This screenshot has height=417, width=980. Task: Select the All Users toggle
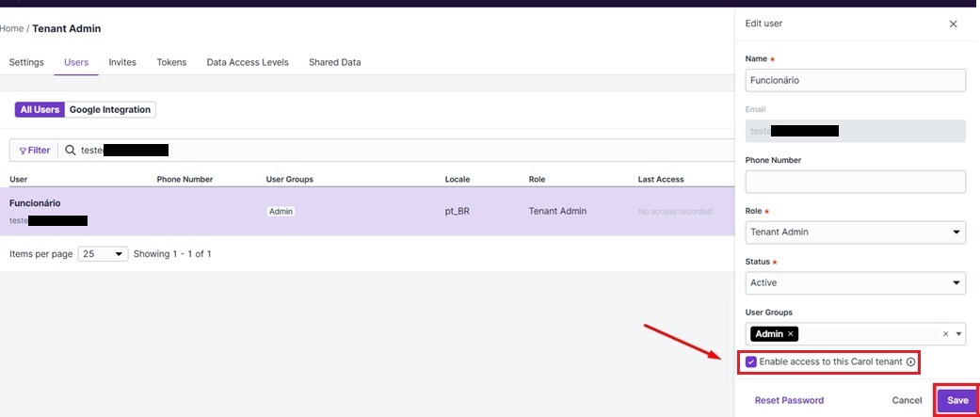[40, 110]
